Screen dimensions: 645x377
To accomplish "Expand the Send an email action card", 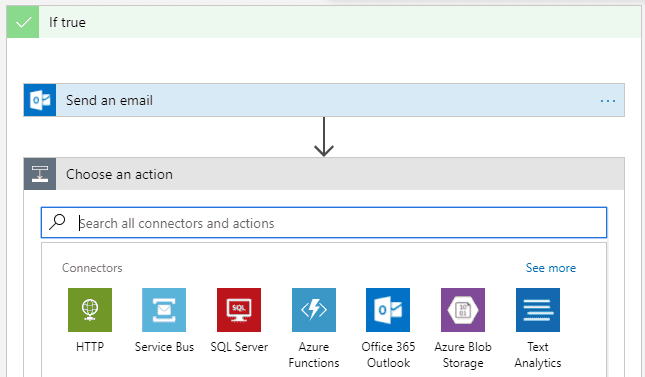I will [324, 100].
